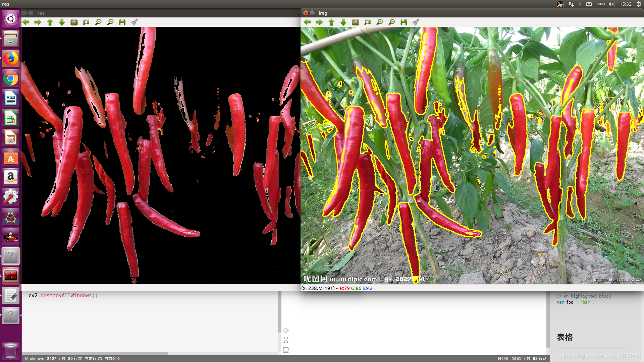
Task: Click HTML label in status bar
Action: tap(503, 358)
